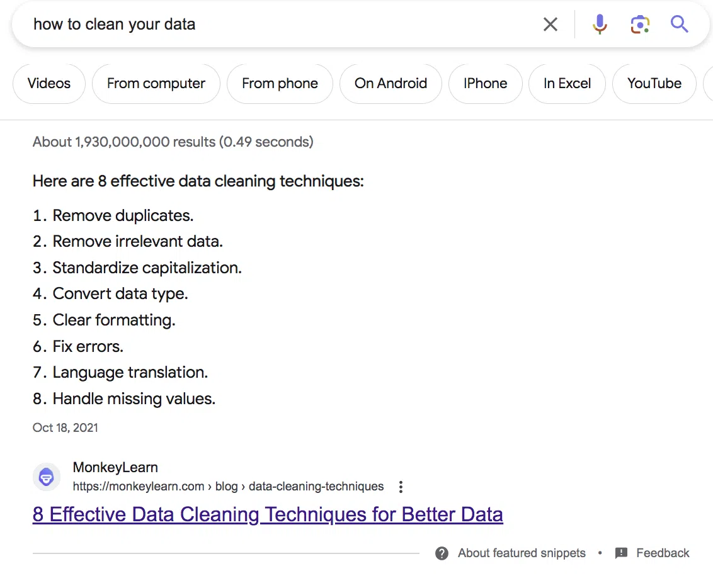713x588 pixels.
Task: Select the From computer filter chip
Action: point(156,84)
